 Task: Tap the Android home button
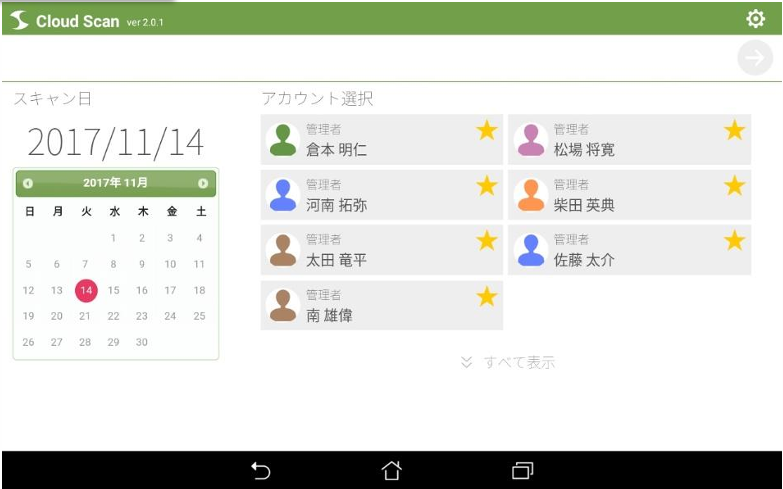tap(392, 470)
